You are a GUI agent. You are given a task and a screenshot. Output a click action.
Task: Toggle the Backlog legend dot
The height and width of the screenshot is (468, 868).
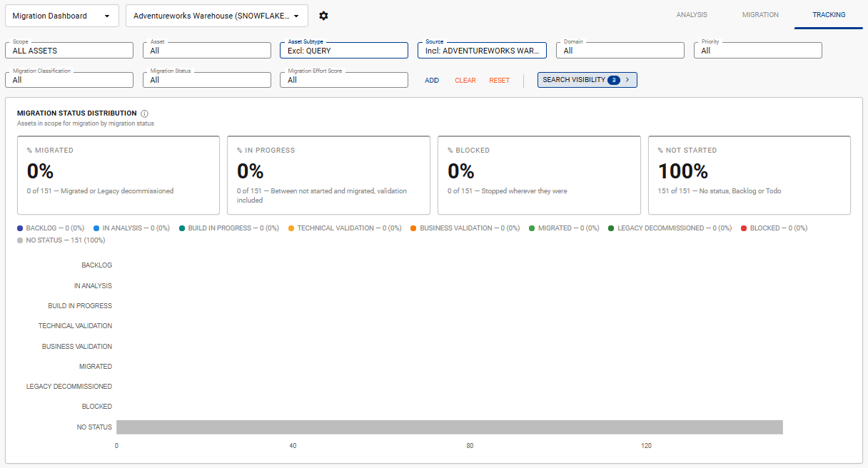21,228
